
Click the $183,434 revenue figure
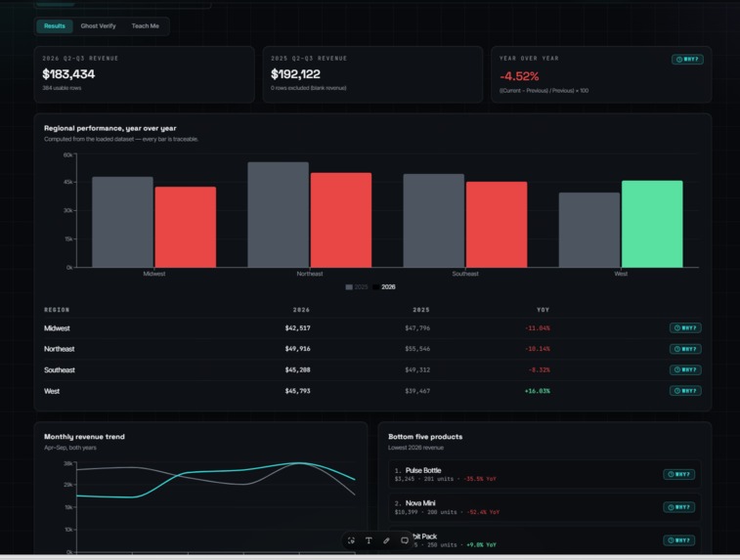68,74
